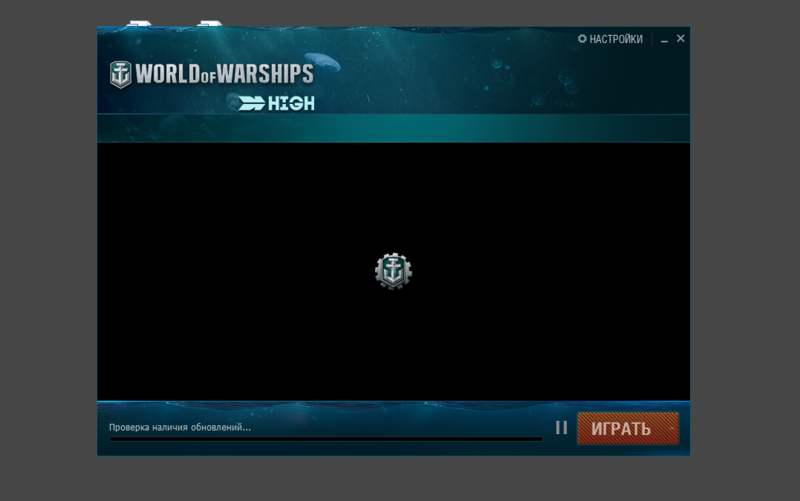The width and height of the screenshot is (800, 501).
Task: Expand the dropdown arrow beside ИГРАТЬ
Action: (x=672, y=429)
